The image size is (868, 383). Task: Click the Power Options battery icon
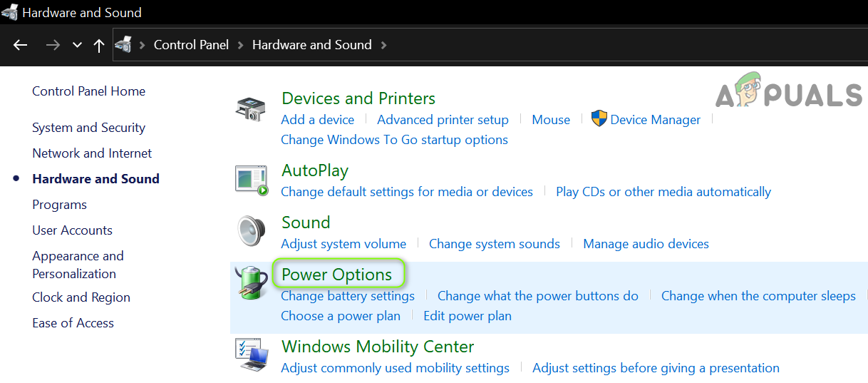(x=251, y=283)
